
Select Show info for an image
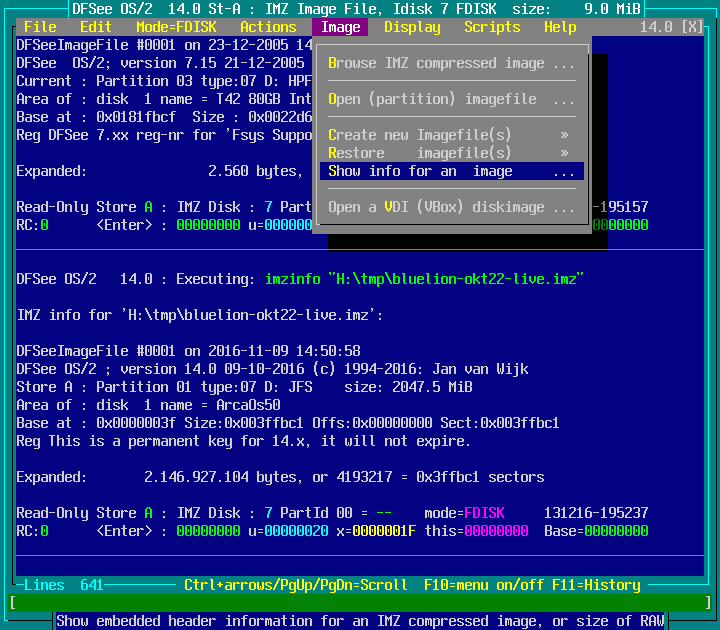click(451, 171)
